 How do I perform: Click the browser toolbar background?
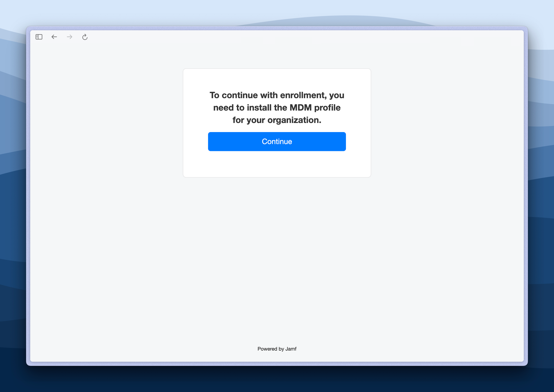194,37
